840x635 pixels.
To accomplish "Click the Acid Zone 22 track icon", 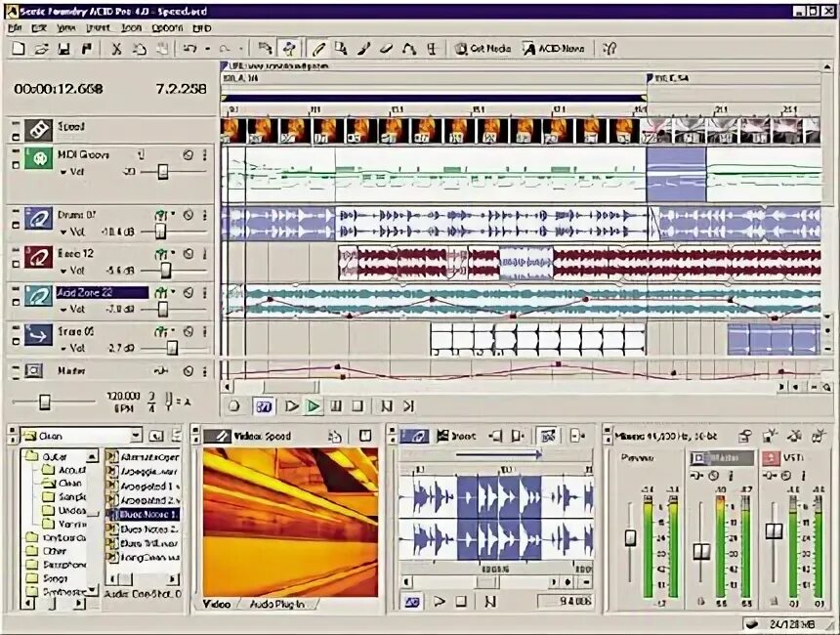I will [x=39, y=296].
